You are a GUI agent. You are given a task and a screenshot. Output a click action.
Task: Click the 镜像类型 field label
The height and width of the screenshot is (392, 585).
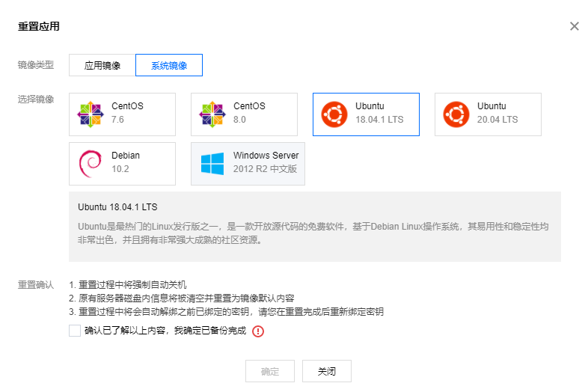click(36, 65)
